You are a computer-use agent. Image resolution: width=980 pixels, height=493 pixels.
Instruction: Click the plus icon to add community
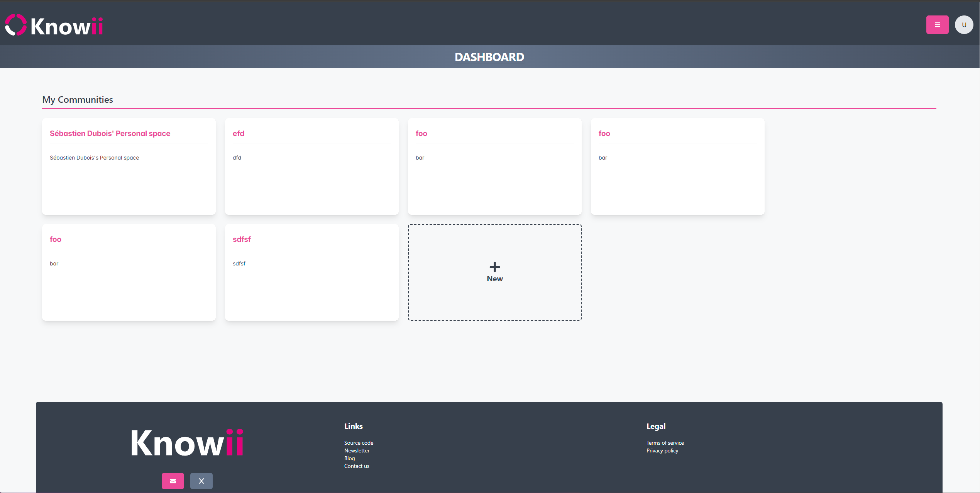(494, 267)
